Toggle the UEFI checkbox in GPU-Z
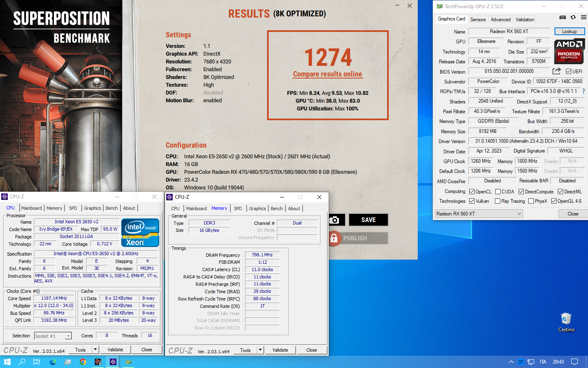The width and height of the screenshot is (588, 368). pos(568,72)
